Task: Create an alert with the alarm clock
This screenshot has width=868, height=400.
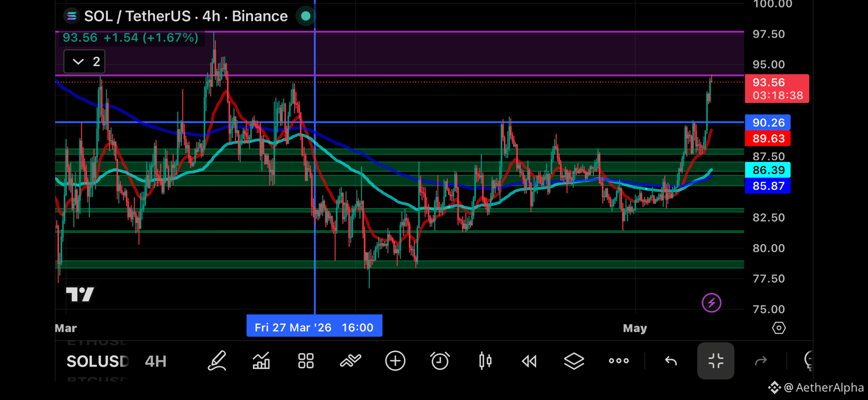Action: click(x=440, y=361)
